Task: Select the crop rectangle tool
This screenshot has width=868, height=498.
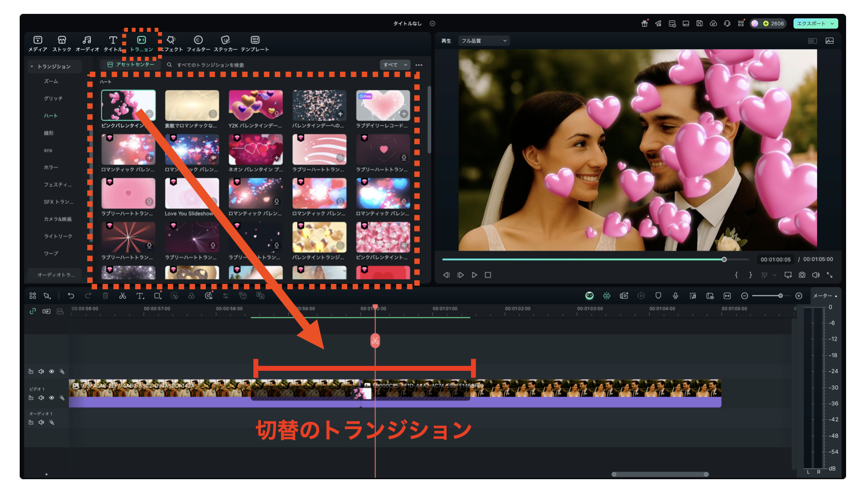Action: pyautogui.click(x=157, y=296)
